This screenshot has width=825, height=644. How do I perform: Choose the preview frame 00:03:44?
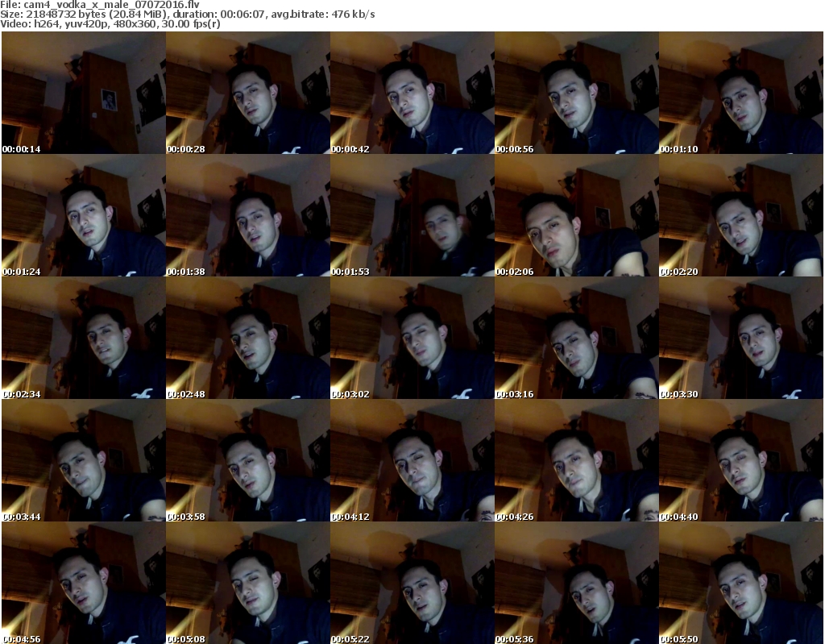[84, 460]
